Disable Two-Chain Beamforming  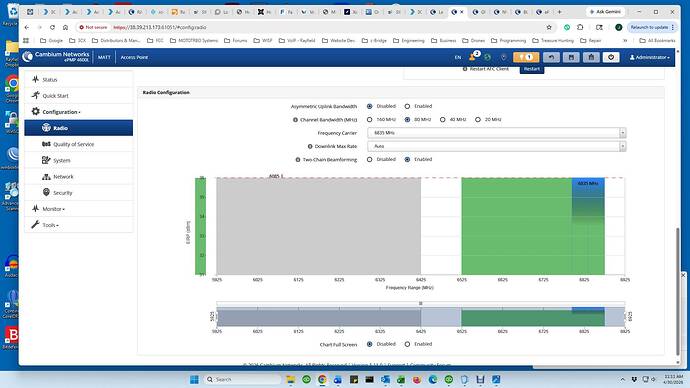point(370,159)
